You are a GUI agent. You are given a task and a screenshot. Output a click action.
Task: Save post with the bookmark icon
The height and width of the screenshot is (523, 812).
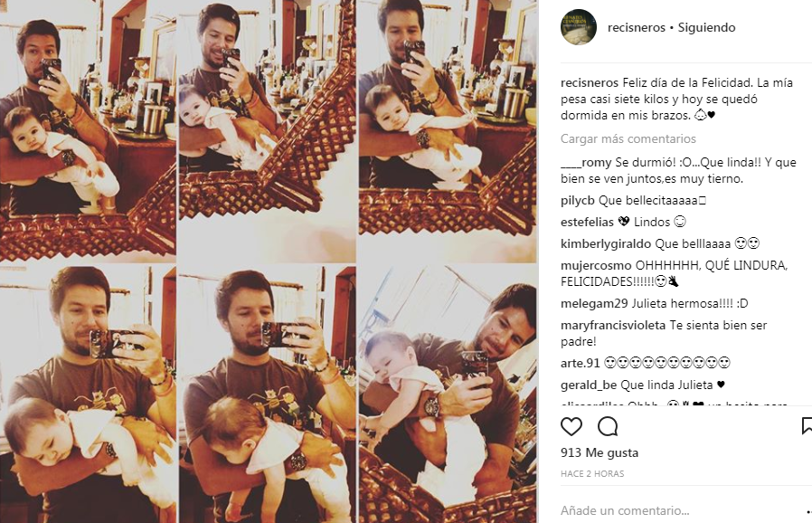coord(807,426)
